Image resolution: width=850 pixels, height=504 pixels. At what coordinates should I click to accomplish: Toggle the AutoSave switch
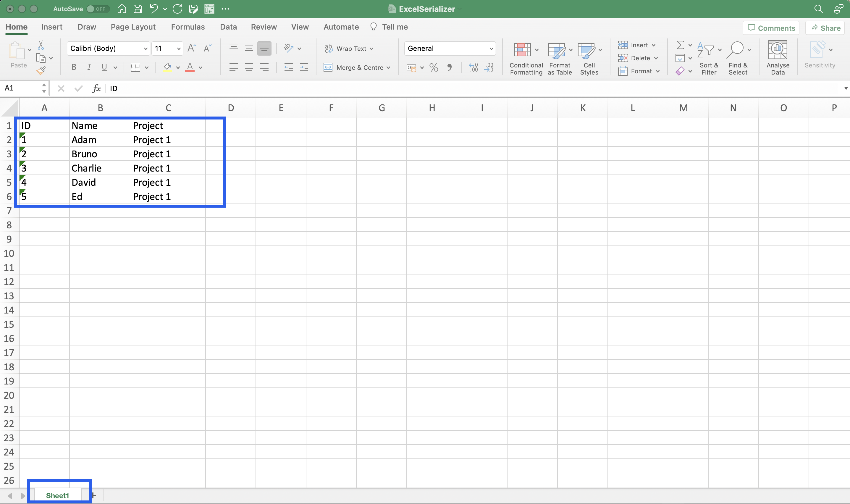pos(98,9)
